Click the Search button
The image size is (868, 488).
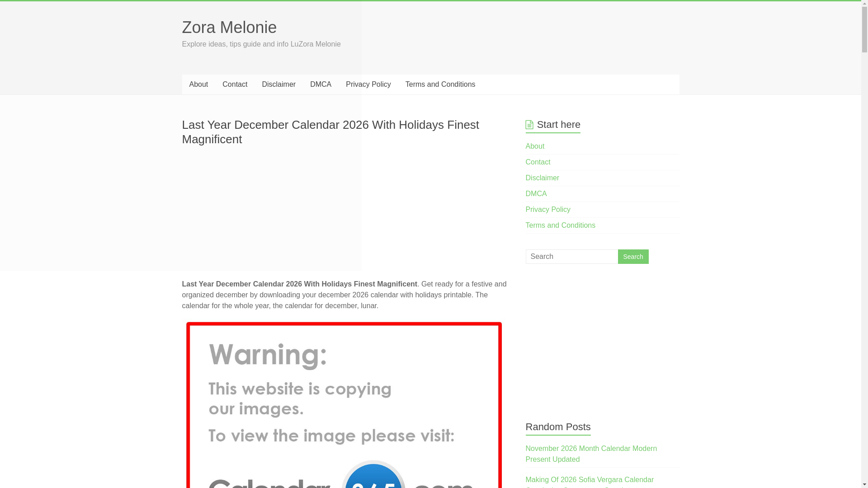[633, 257]
